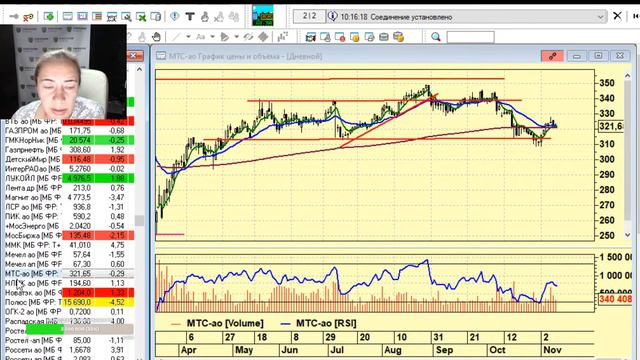Click the magnifier search icon
Screen dimensions: 640x360
[x=436, y=37]
